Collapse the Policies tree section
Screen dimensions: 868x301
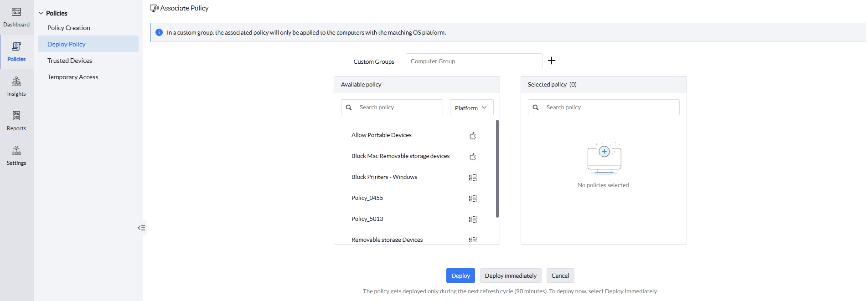pos(41,13)
